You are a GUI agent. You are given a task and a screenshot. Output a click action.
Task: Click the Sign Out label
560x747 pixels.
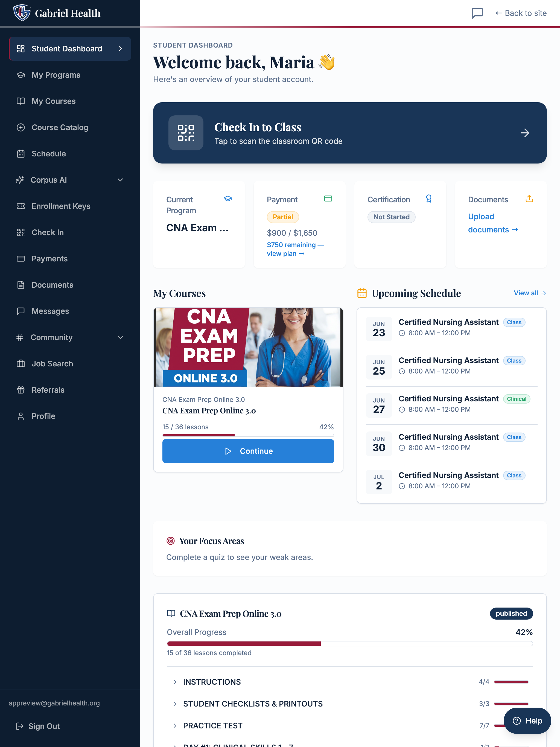click(x=44, y=726)
